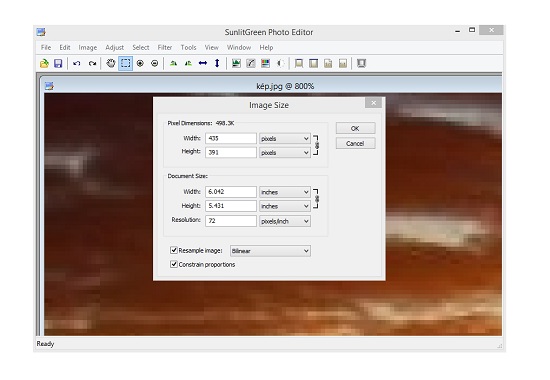The height and width of the screenshot is (380, 550).
Task: Click the Save floppy disk icon
Action: tap(58, 64)
